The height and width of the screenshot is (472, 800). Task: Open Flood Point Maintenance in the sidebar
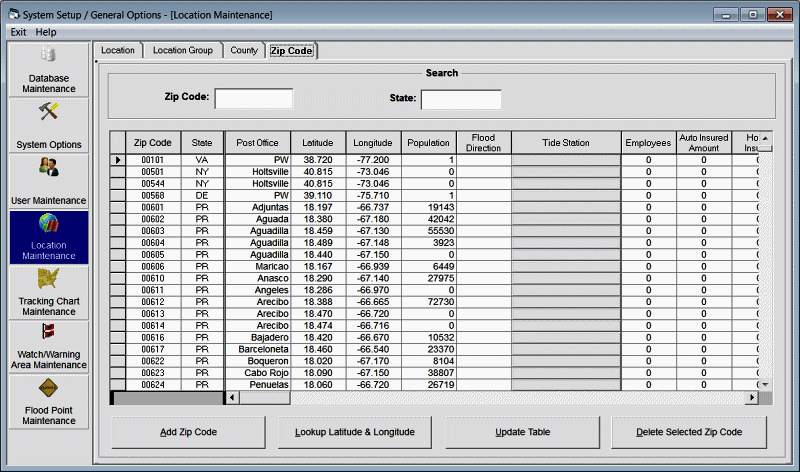(48, 402)
